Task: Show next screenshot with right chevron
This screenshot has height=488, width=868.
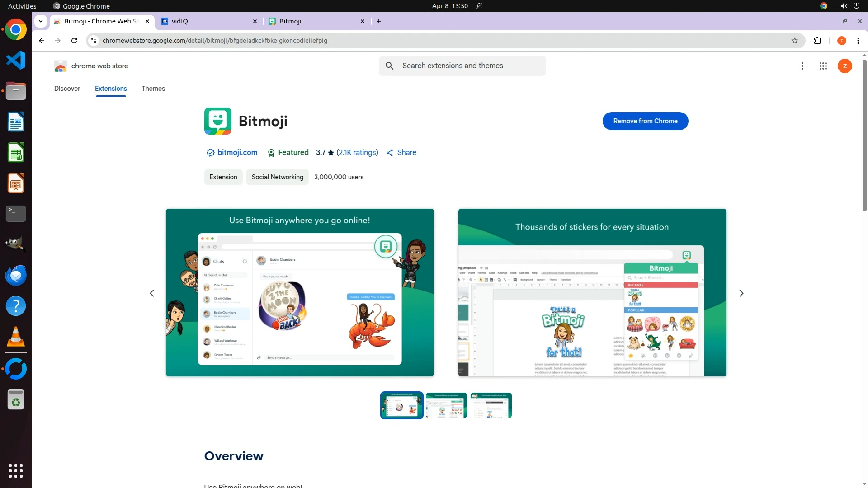Action: pos(741,293)
